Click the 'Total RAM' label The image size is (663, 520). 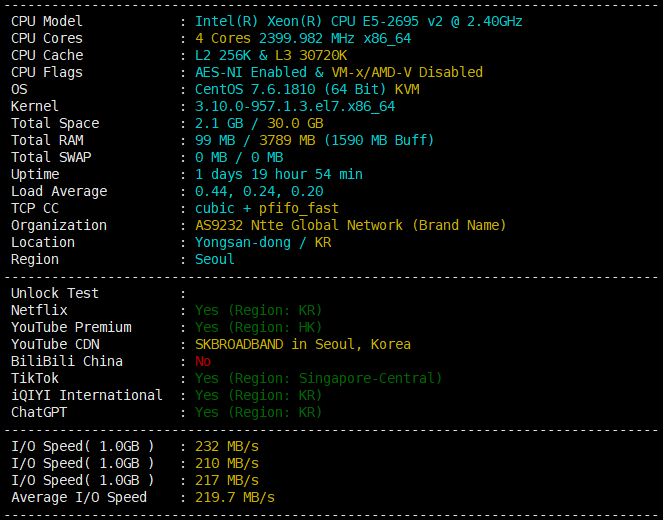pos(47,140)
